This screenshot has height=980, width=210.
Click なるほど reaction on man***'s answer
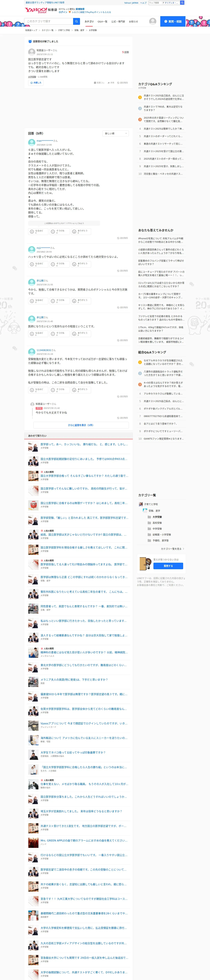point(38,231)
